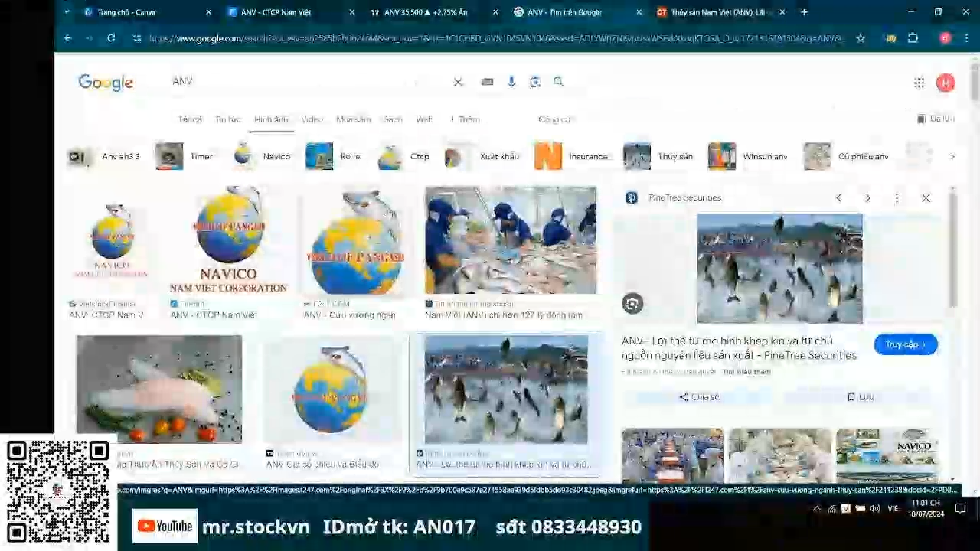Open the Chrome profile icon
980x551 pixels.
(x=945, y=38)
